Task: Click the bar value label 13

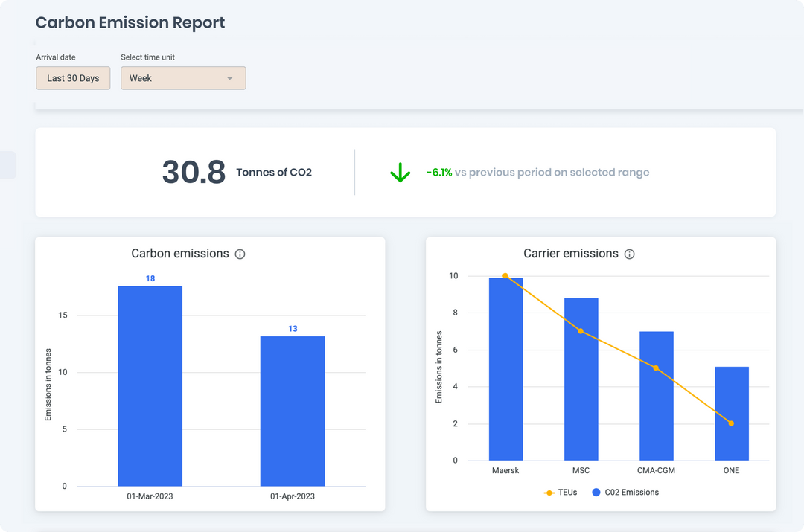Action: (293, 329)
